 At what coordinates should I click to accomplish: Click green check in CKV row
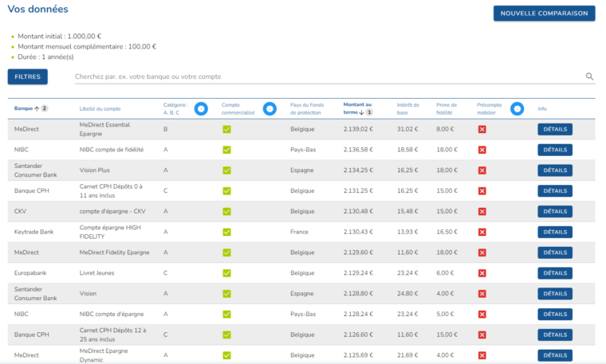pos(226,211)
